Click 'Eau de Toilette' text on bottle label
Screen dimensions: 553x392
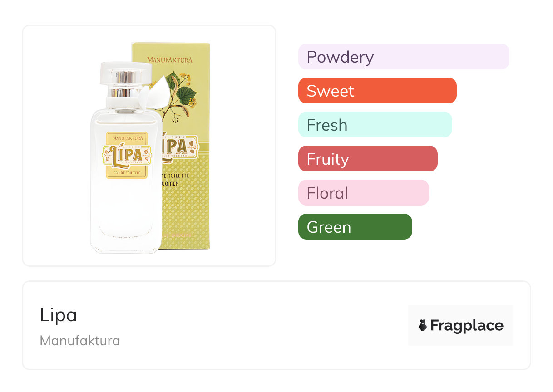[127, 173]
